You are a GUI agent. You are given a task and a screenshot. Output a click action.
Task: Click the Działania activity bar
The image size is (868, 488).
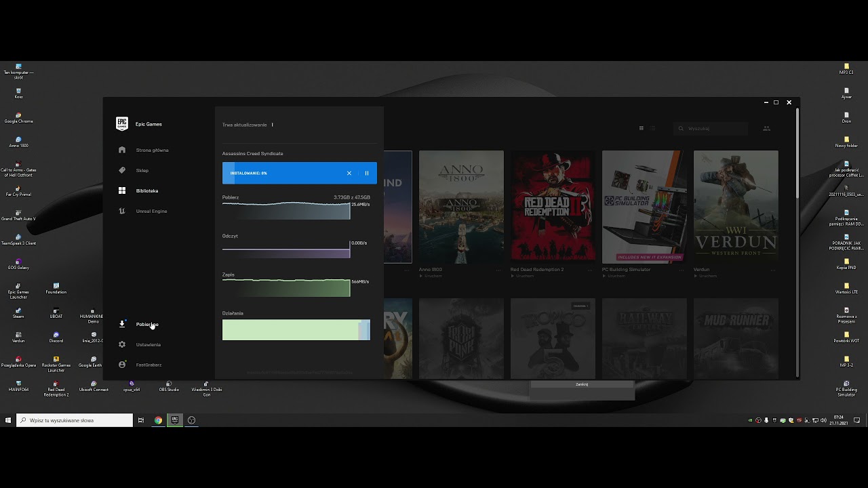coord(296,330)
